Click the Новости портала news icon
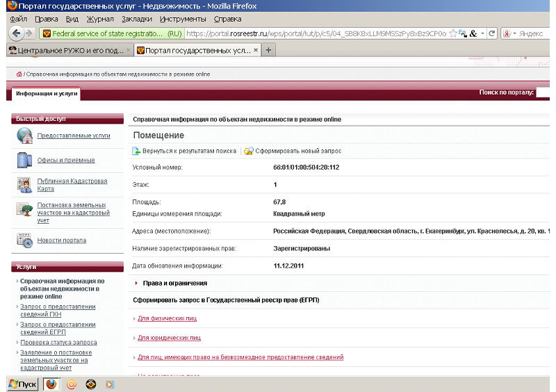The width and height of the screenshot is (556, 392). click(25, 240)
